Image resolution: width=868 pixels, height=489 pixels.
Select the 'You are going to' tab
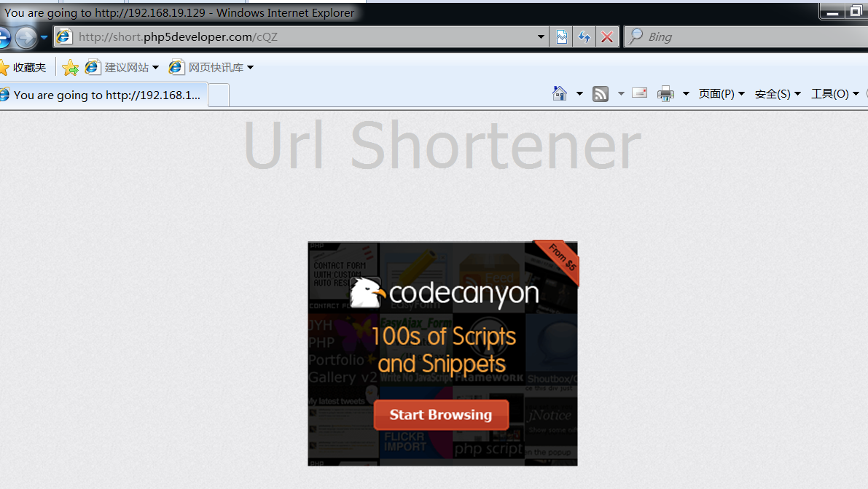103,95
